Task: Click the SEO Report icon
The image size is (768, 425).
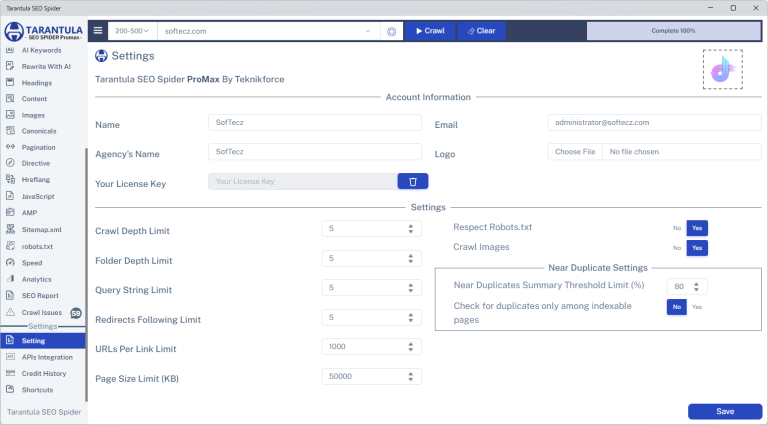Action: 10,295
